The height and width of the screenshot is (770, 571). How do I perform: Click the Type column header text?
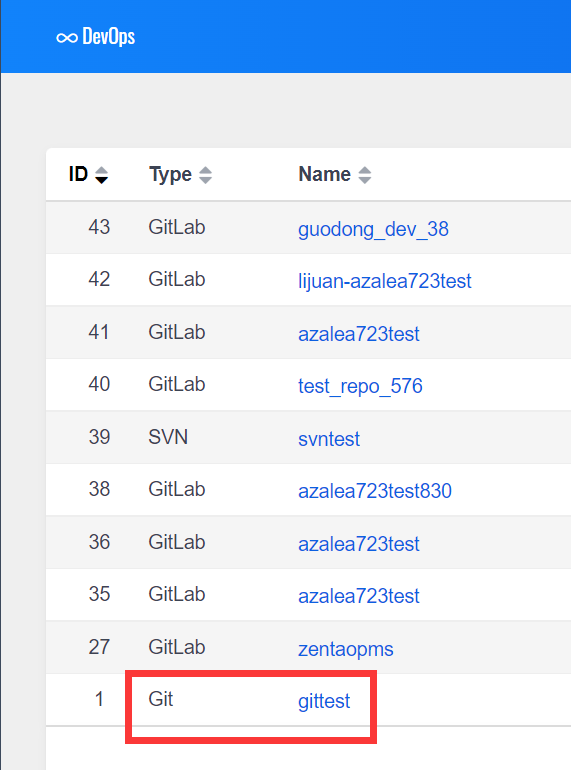point(170,175)
